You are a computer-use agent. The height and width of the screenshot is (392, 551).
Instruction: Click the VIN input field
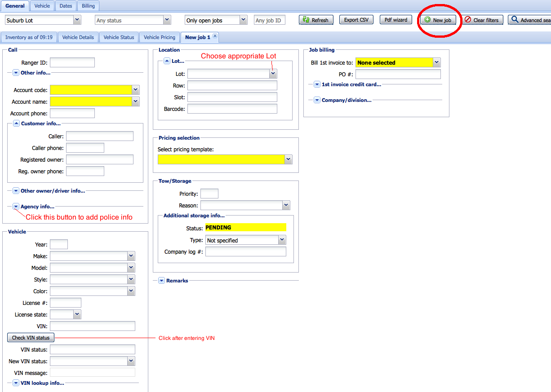tap(92, 326)
